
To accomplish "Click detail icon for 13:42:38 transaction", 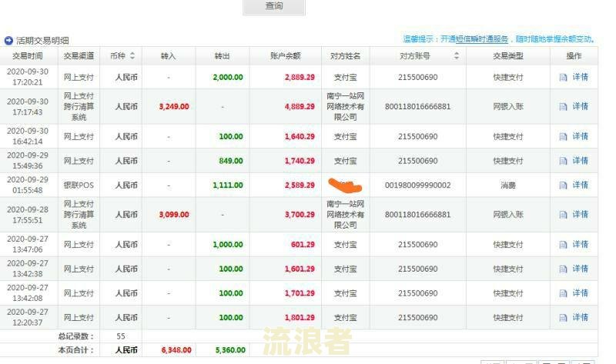I will pos(563,269).
